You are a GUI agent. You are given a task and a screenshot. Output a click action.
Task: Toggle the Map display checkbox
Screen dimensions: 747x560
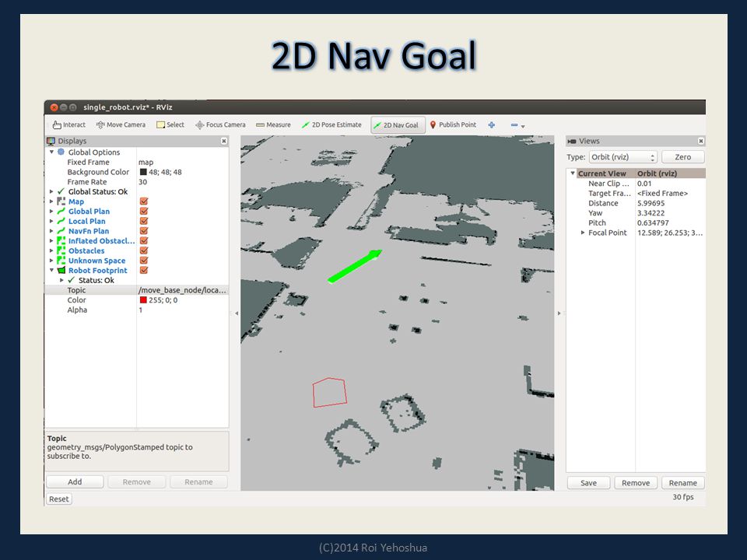(x=144, y=201)
